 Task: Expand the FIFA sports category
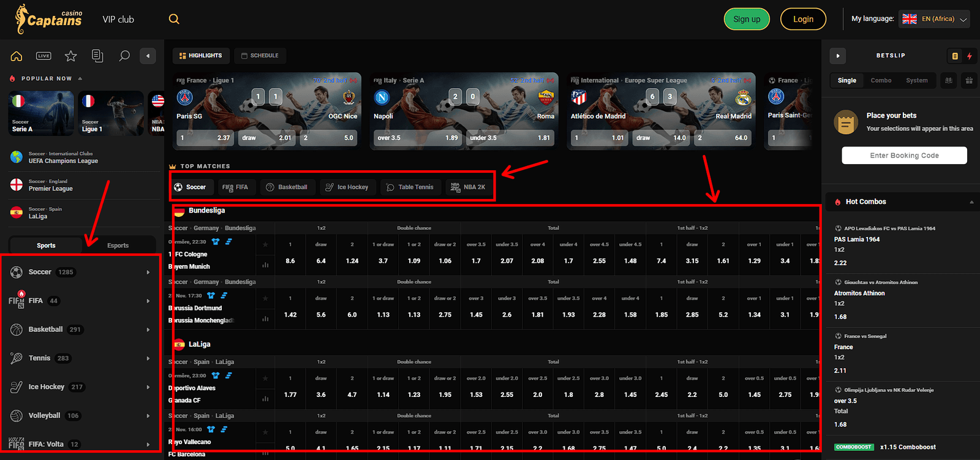pos(80,301)
